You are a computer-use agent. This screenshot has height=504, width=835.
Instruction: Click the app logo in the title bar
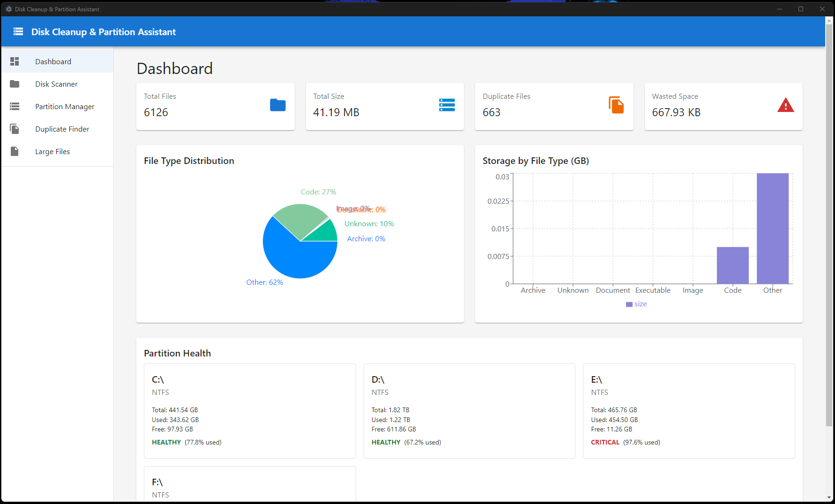(x=8, y=9)
